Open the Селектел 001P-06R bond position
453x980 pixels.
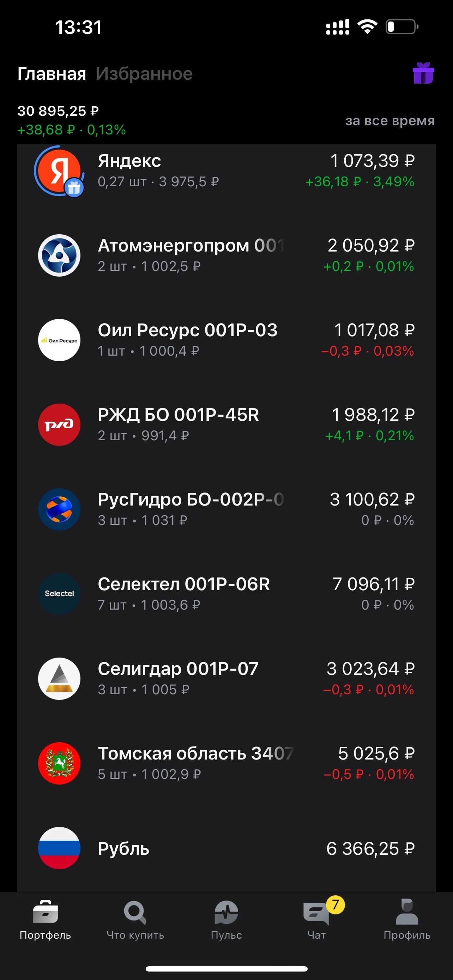[x=226, y=594]
